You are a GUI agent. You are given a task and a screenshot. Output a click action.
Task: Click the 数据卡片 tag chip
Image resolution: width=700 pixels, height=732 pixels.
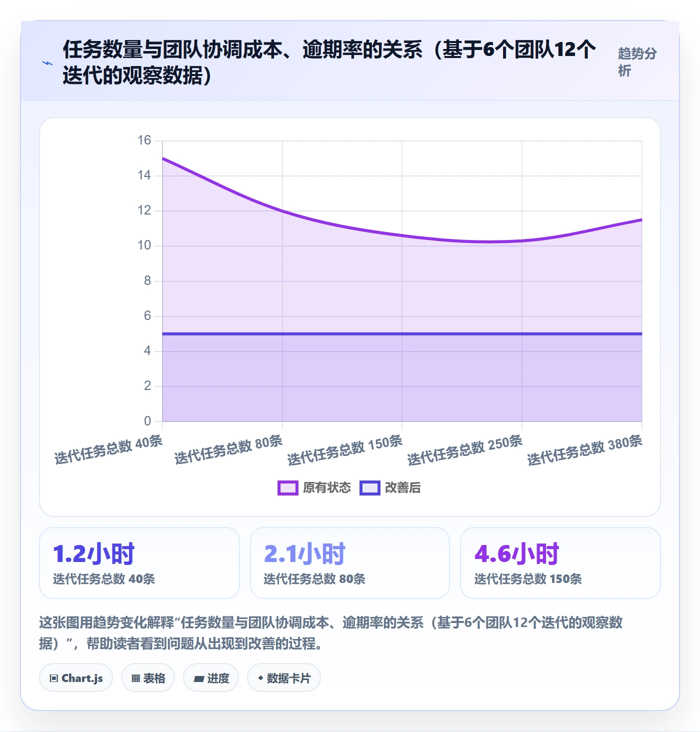click(x=284, y=678)
